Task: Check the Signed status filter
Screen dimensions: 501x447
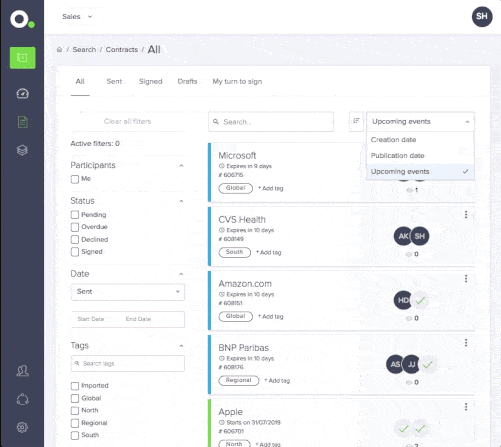Action: (x=75, y=252)
